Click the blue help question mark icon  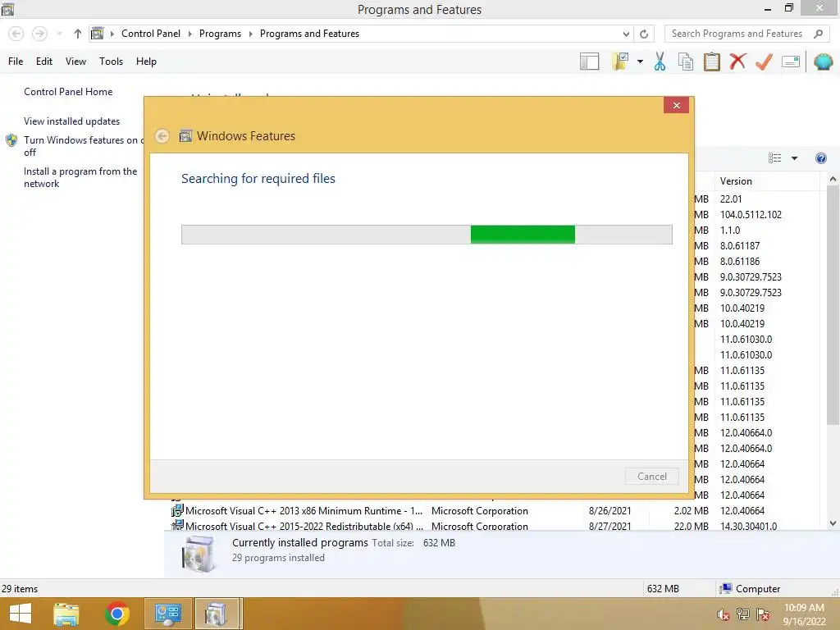pyautogui.click(x=820, y=158)
